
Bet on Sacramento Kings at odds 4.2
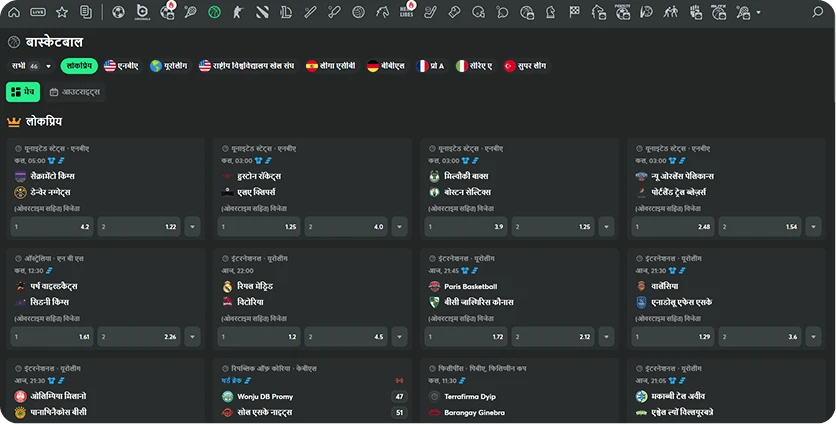pos(52,227)
